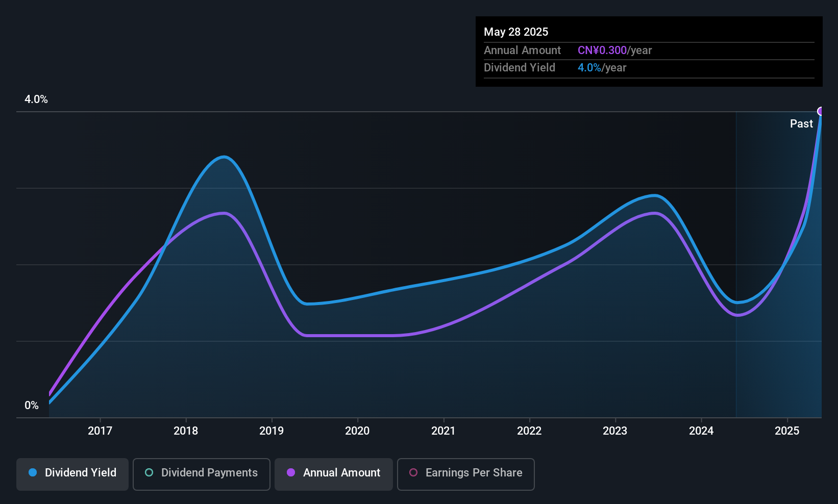Screen dimensions: 838x504
Task: Click the 4.0% y-axis label
Action: tap(36, 99)
